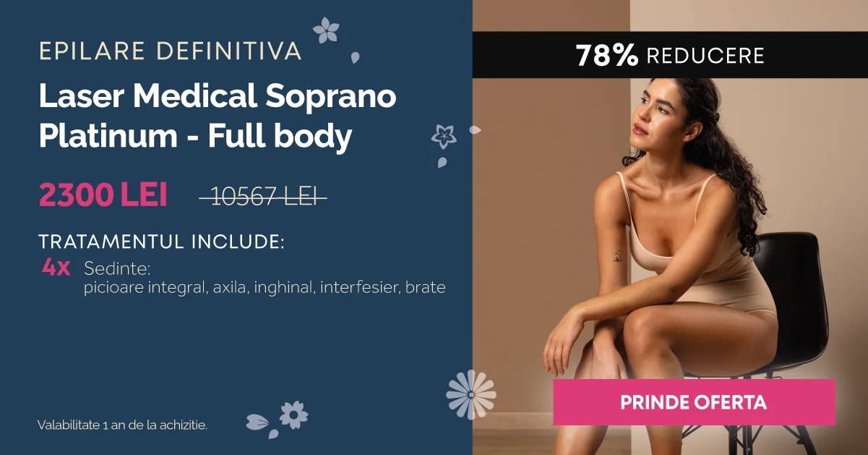The image size is (868, 455).
Task: Click the small petal beside the photo edge
Action: click(475, 129)
